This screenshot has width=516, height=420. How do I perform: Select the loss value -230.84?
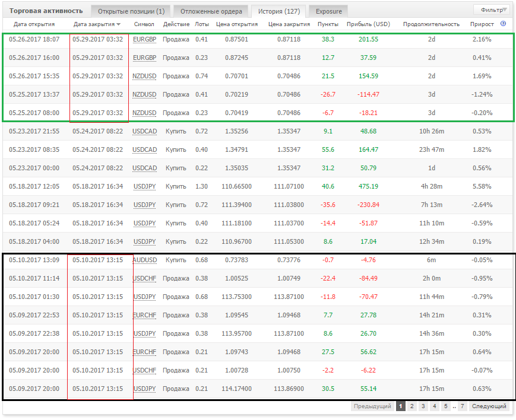click(x=368, y=205)
